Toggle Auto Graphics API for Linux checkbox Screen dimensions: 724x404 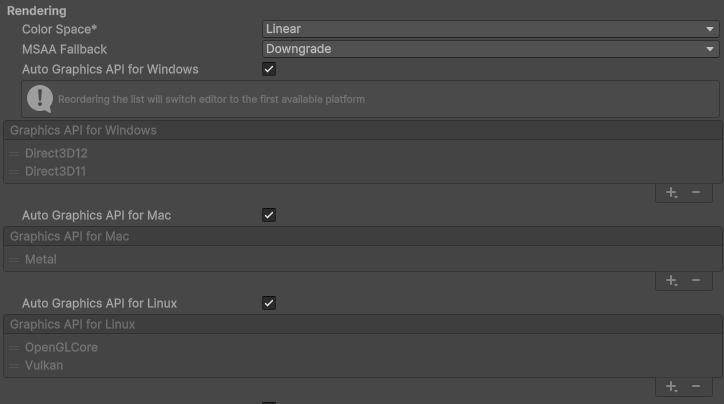(269, 303)
